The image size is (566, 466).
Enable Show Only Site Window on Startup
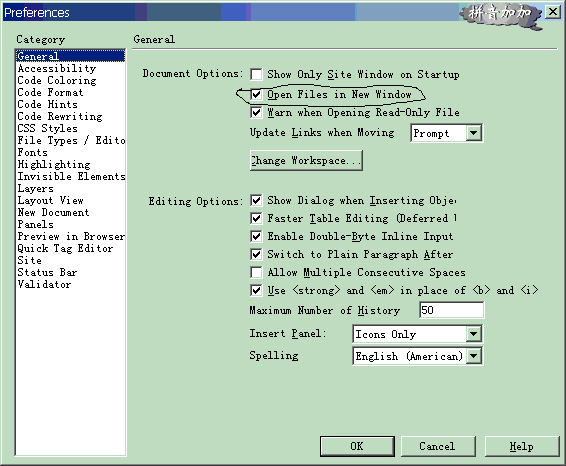coord(256,74)
